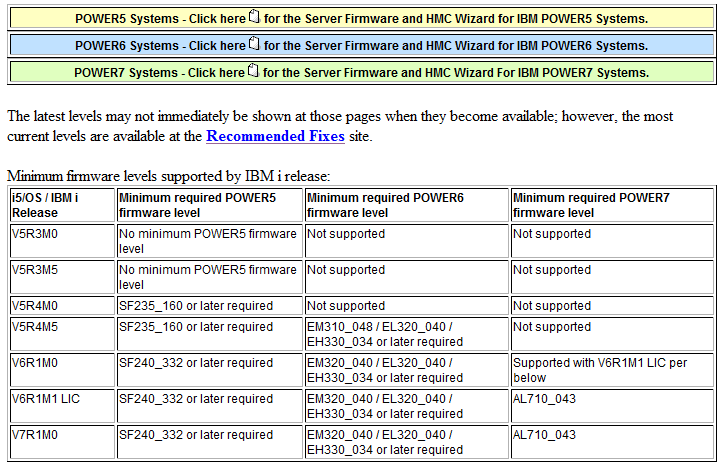Click the green POWER7 Systems banner
Image resolution: width=727 pixels, height=469 pixels.
(x=362, y=72)
